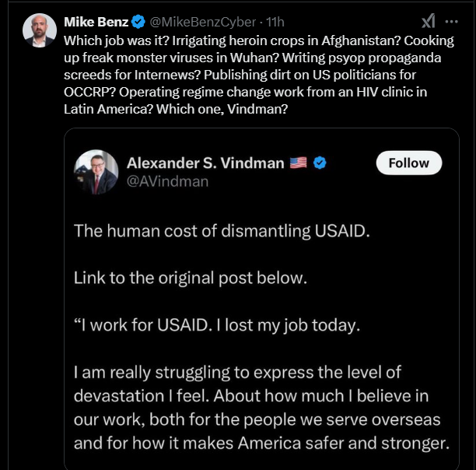Click Alexander Vindman's profile photo
Viewport: 476px width, 470px height.
pyautogui.click(x=96, y=171)
